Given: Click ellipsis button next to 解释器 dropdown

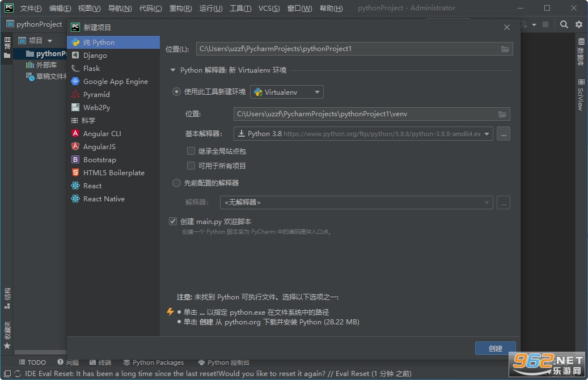Looking at the screenshot, I should click(x=504, y=202).
